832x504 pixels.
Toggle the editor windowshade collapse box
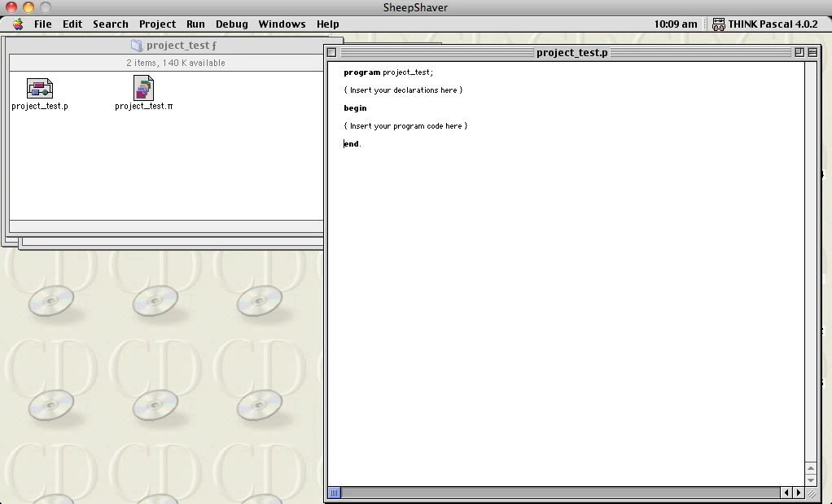pyautogui.click(x=812, y=52)
